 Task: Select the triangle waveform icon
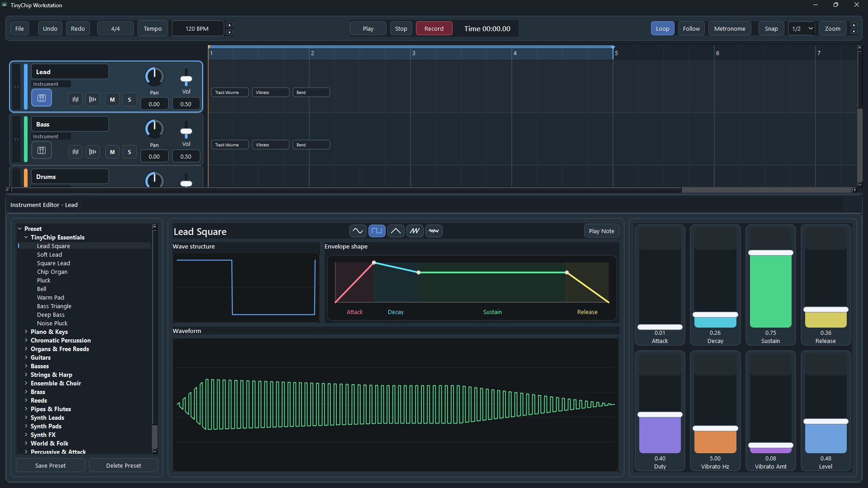point(396,231)
